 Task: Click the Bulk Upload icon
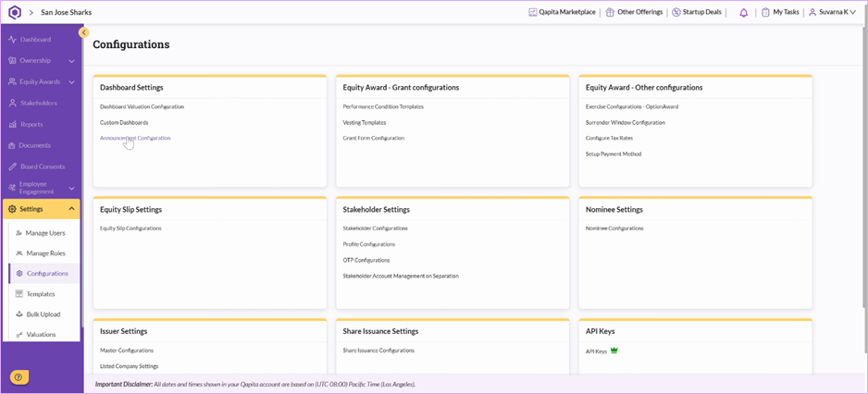pos(19,314)
